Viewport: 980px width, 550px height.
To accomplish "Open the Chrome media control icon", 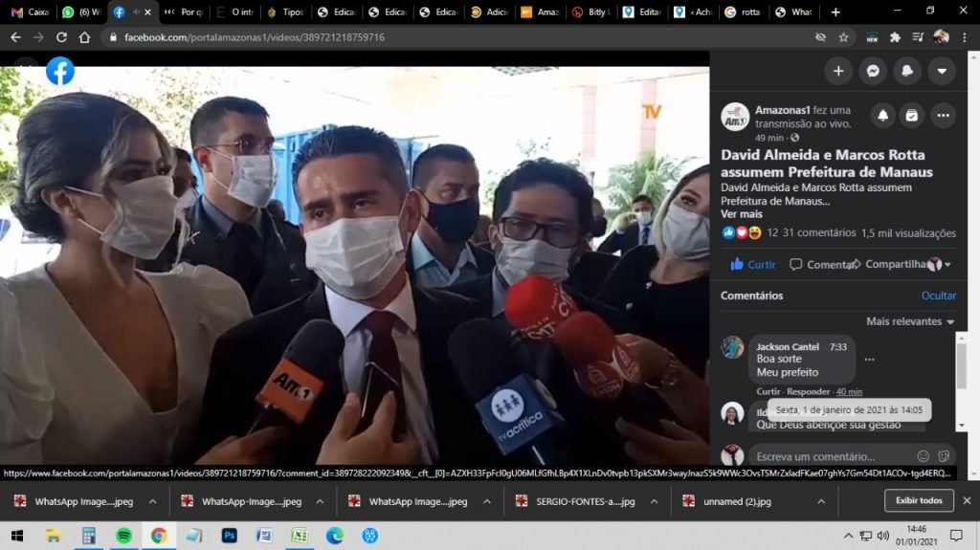I will pos(918,37).
